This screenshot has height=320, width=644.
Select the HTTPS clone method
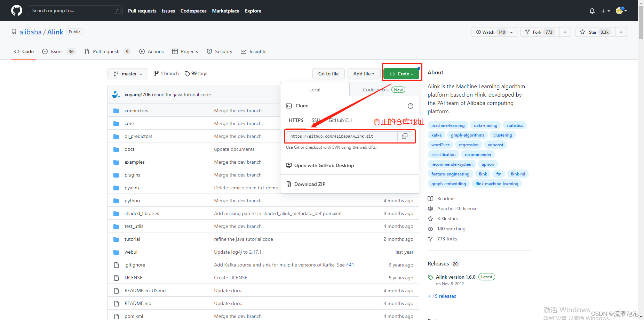pos(296,120)
